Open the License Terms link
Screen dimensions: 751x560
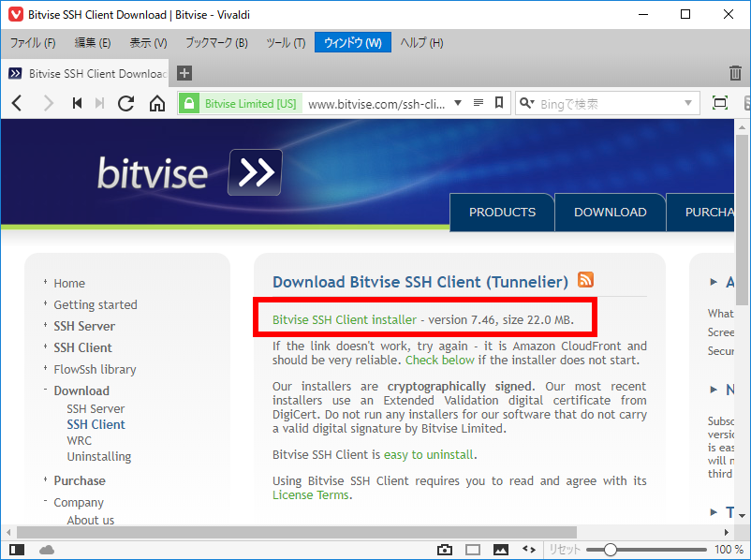(310, 494)
